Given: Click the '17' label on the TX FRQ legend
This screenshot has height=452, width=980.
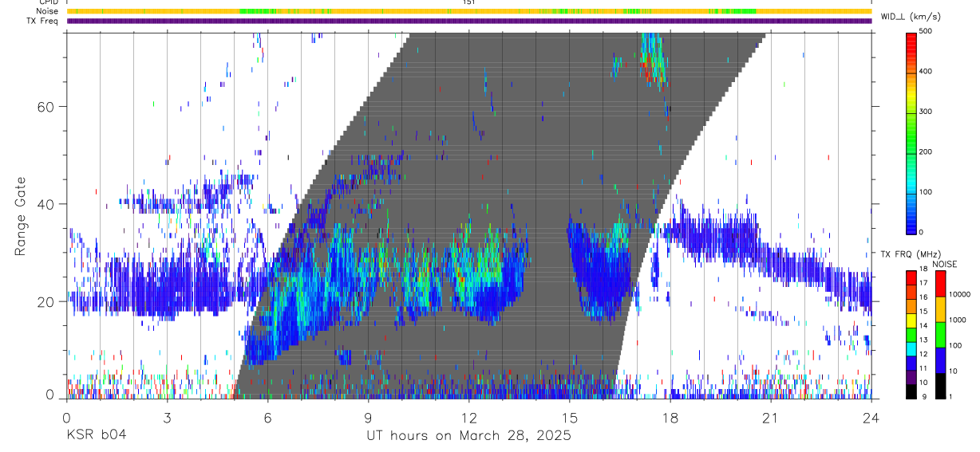Looking at the screenshot, I should [925, 284].
